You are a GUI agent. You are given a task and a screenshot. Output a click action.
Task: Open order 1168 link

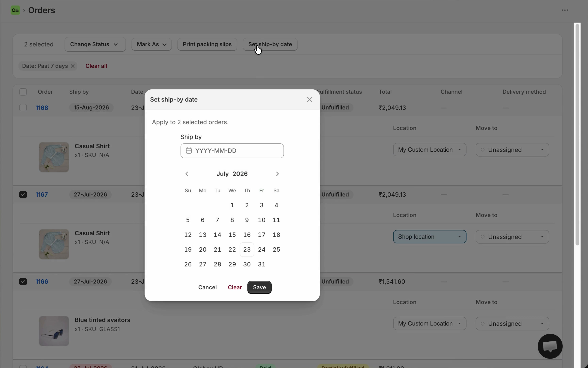pos(42,108)
